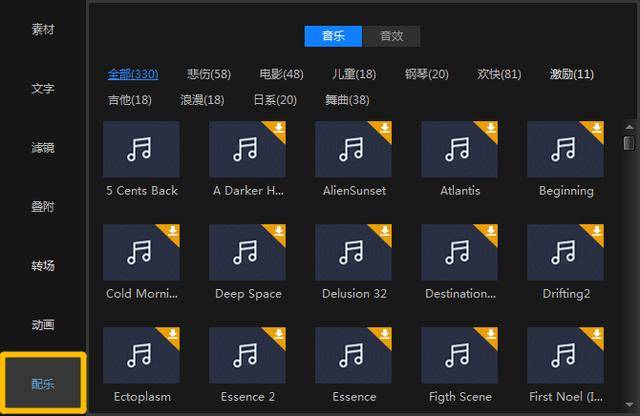The image size is (640, 416).
Task: Filter by 儿童(18) category
Action: pos(354,74)
